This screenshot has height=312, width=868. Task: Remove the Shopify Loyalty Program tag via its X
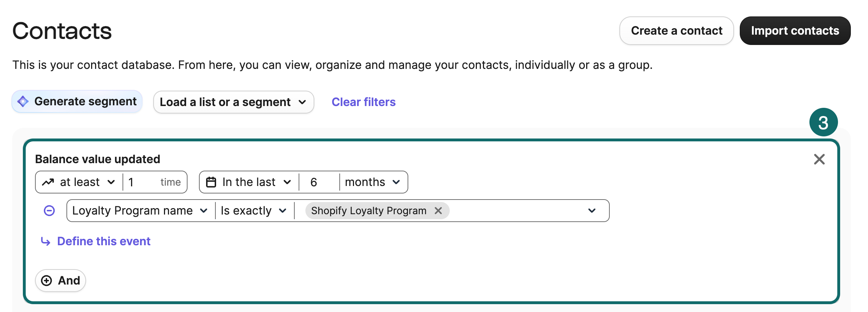pos(439,211)
